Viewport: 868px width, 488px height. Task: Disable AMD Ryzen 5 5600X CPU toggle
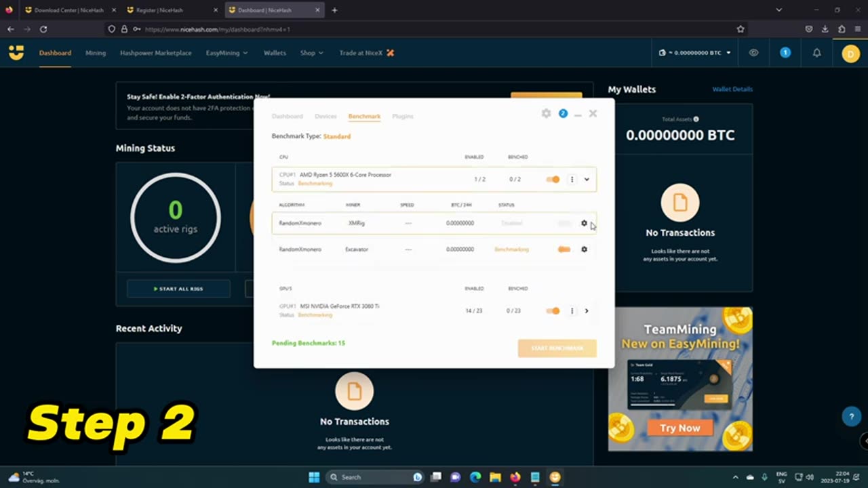[553, 180]
